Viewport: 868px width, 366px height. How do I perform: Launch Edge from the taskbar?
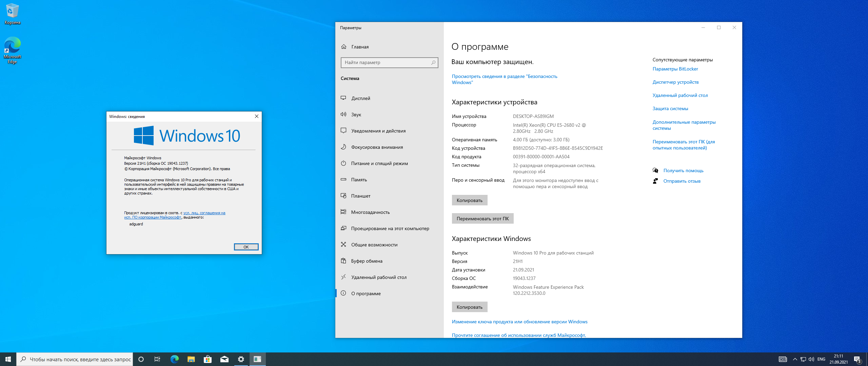click(174, 359)
